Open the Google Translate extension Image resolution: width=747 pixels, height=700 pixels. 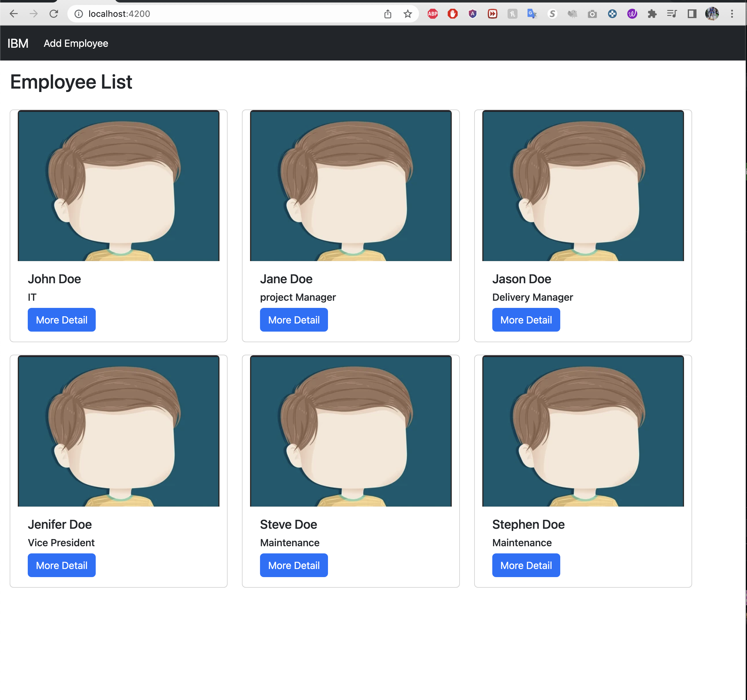point(532,14)
